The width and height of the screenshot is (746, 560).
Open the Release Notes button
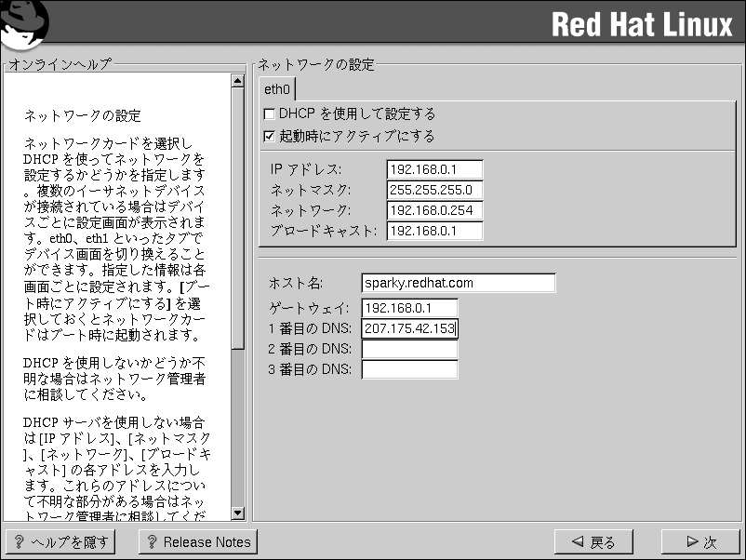pyautogui.click(x=197, y=542)
